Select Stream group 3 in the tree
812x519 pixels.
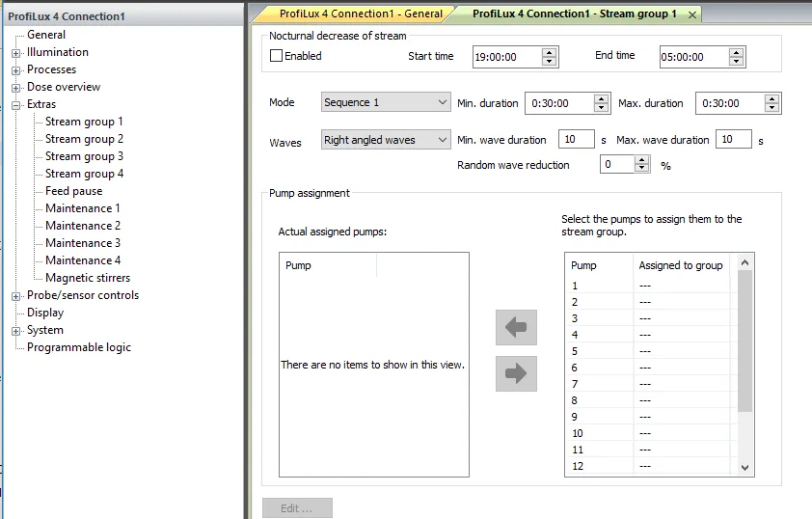(84, 156)
